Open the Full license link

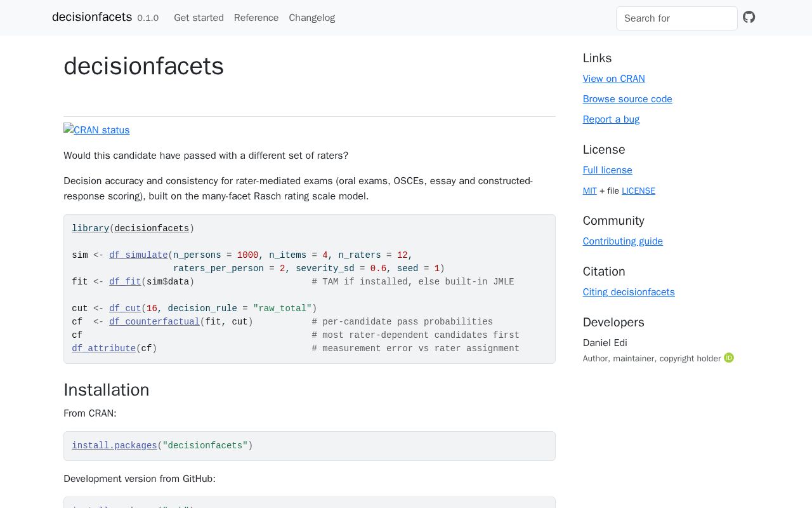tap(608, 170)
